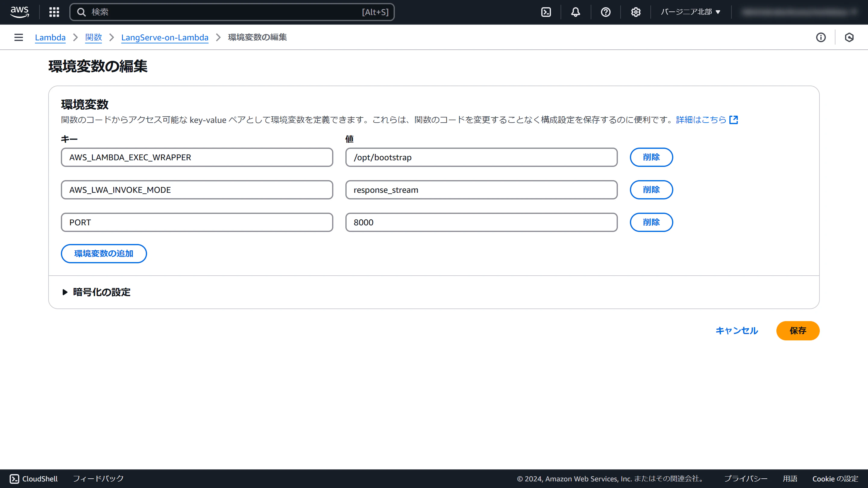Open the notifications bell
The width and height of the screenshot is (868, 488).
pyautogui.click(x=576, y=12)
